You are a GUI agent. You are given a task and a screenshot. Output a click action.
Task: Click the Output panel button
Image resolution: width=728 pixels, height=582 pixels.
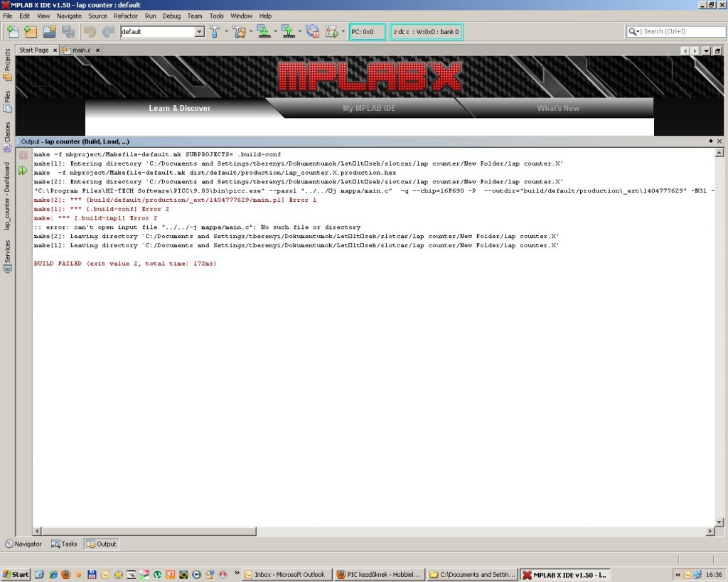[102, 544]
